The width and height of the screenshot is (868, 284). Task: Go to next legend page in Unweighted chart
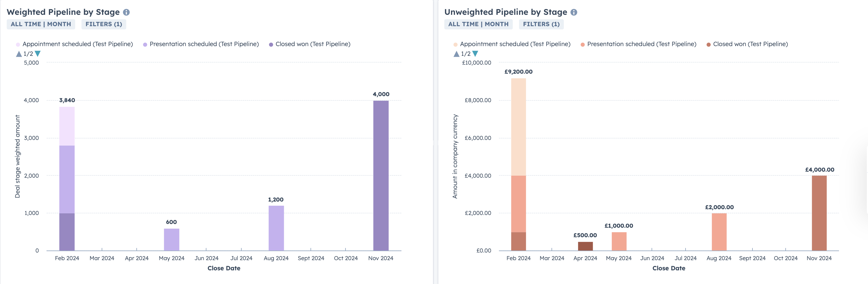475,54
